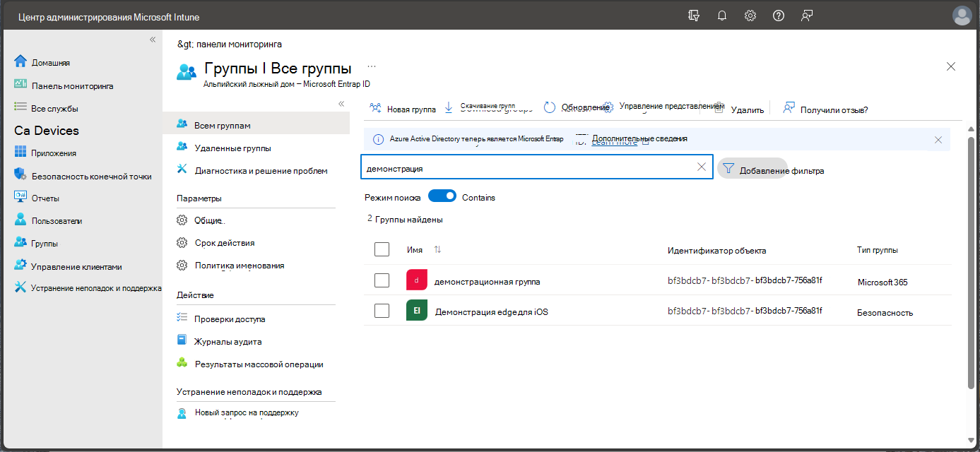Sort groups using the Имя sort arrows
The height and width of the screenshot is (452, 980).
(x=437, y=250)
